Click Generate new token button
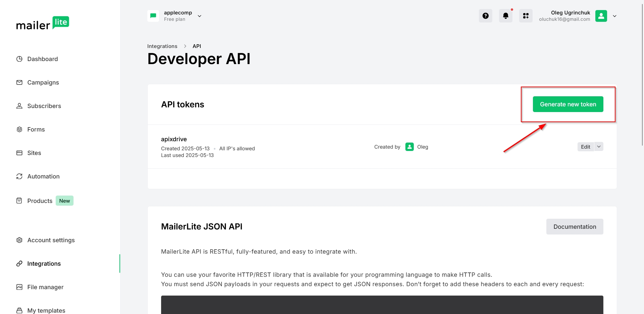Image resolution: width=644 pixels, height=314 pixels. point(568,104)
